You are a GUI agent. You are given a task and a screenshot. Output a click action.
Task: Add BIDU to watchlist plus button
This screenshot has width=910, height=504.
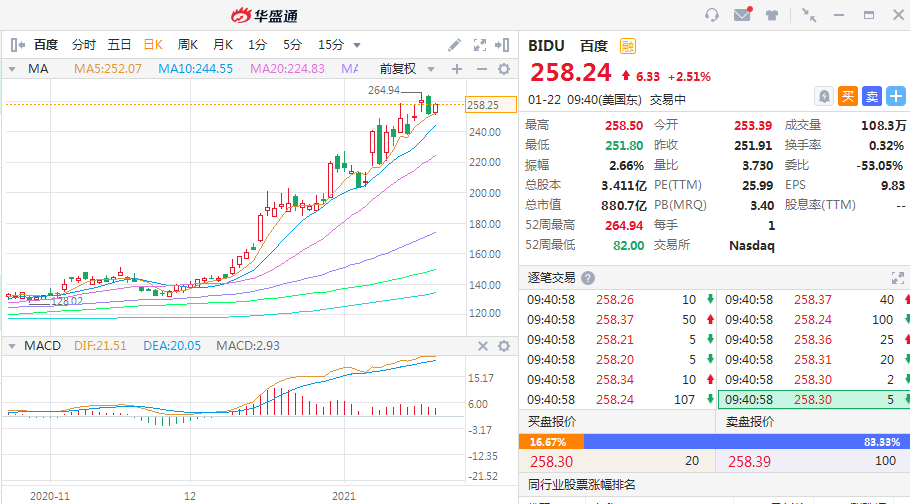[895, 96]
